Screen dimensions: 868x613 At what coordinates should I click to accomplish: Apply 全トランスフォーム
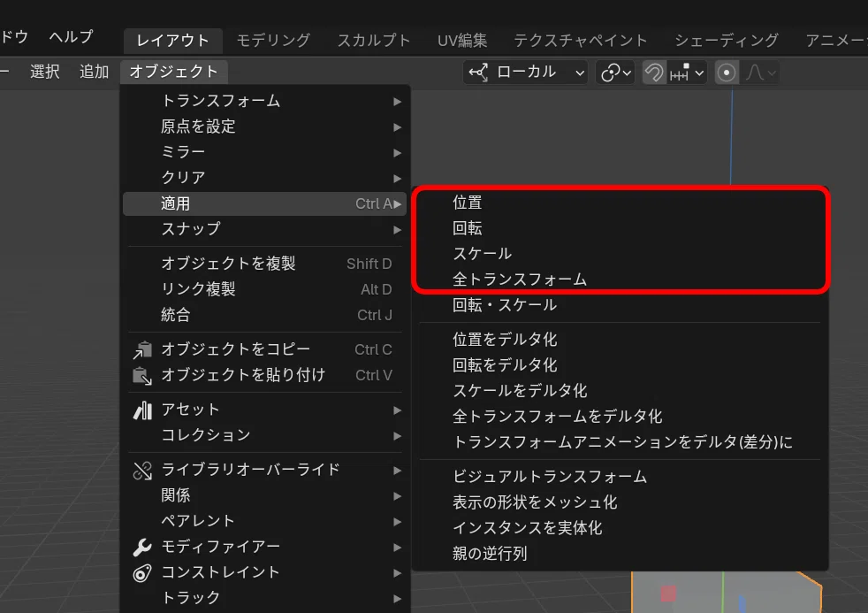620,280
